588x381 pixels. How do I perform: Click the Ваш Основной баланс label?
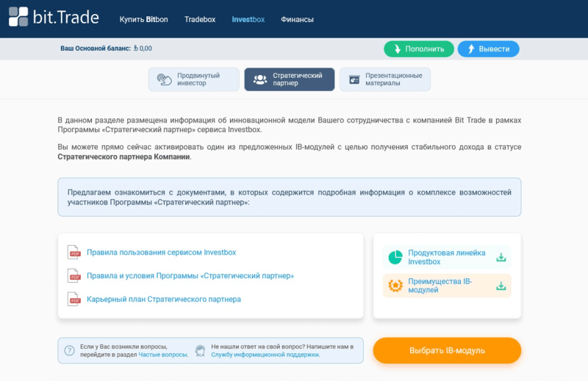pyautogui.click(x=96, y=48)
